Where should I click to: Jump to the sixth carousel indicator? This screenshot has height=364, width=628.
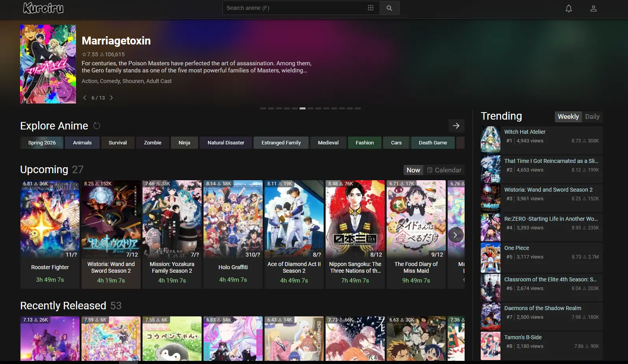pyautogui.click(x=302, y=108)
